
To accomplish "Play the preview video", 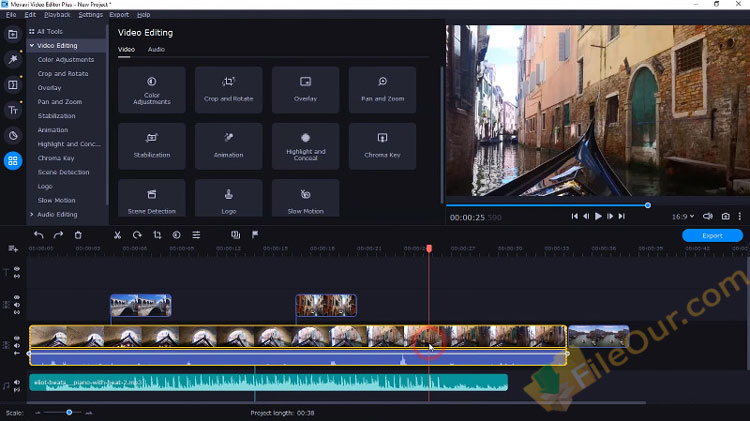I will pyautogui.click(x=598, y=216).
